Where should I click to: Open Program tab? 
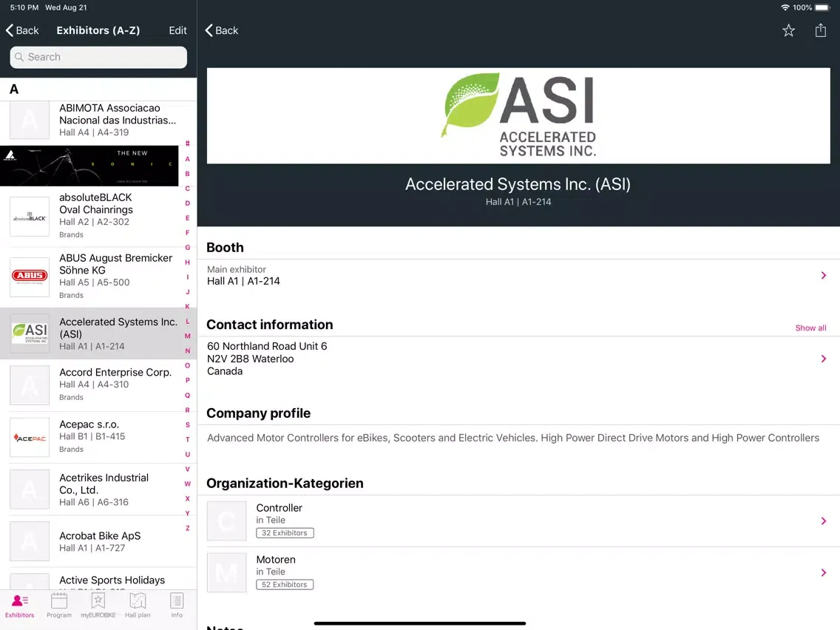59,606
